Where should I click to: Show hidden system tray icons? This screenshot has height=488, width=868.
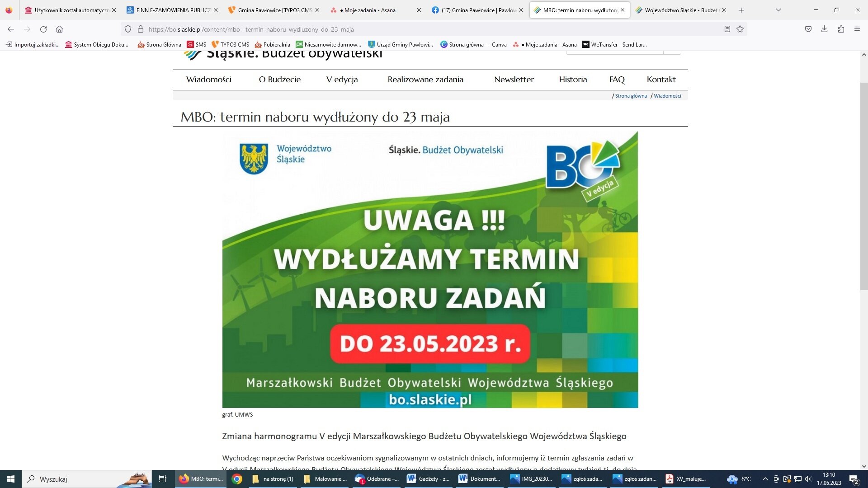coord(765,479)
